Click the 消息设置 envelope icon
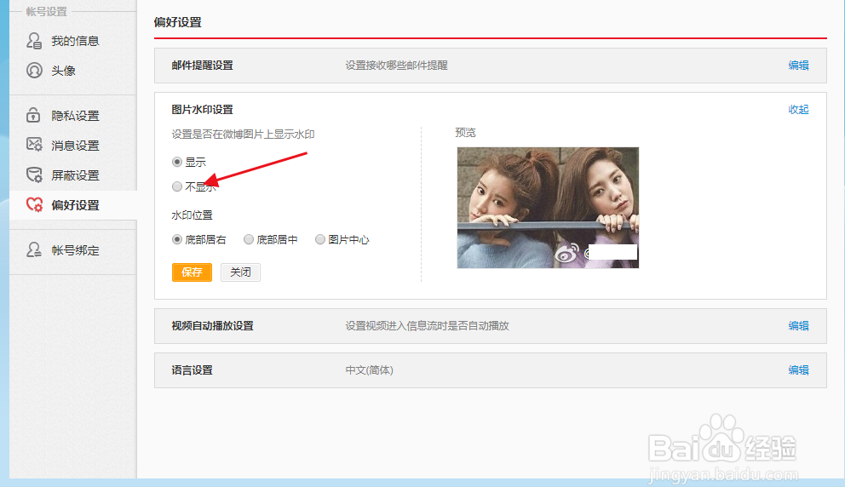Viewport: 845px width, 504px height. pyautogui.click(x=34, y=145)
